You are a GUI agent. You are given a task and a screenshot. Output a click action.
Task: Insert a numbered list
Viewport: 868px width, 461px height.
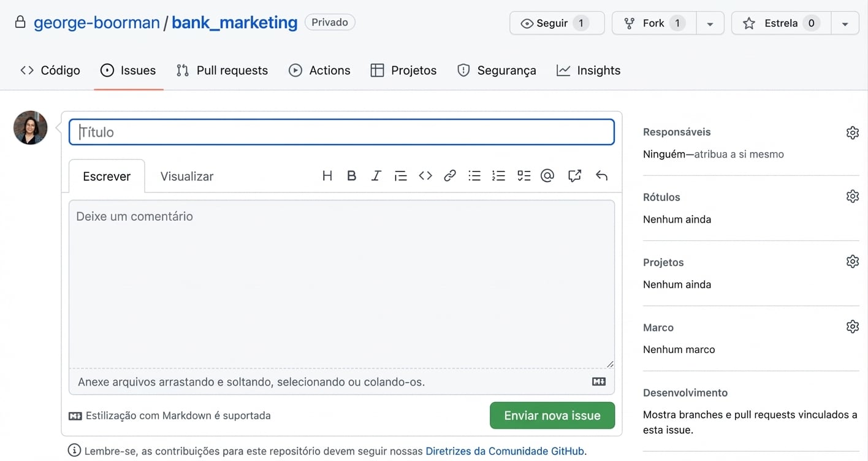(x=499, y=176)
